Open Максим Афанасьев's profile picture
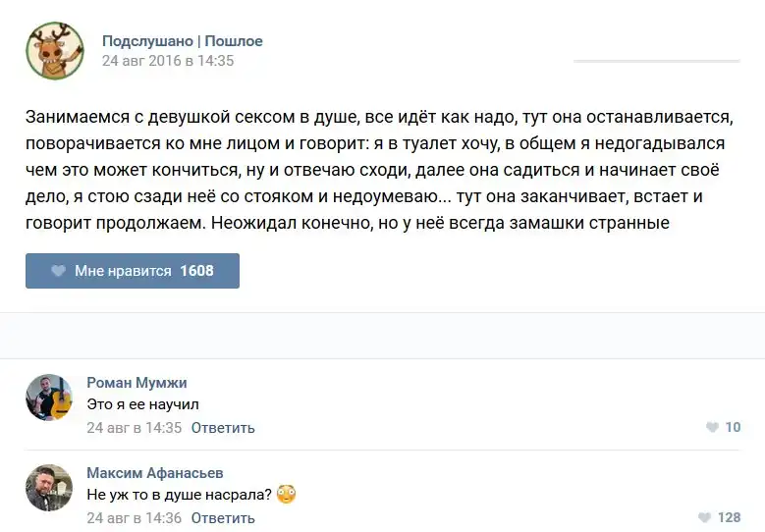 (49, 488)
